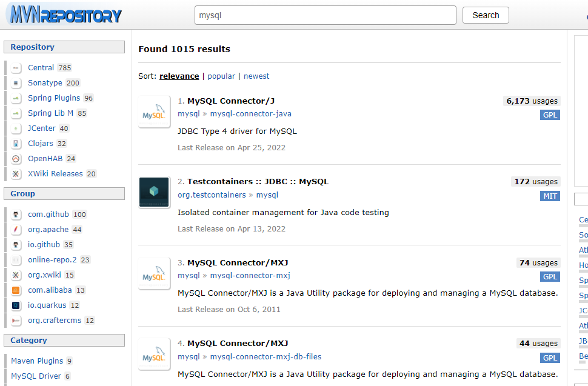Open MySQL Connector/J result title
Viewport: 588px width, 386px height.
click(x=231, y=101)
